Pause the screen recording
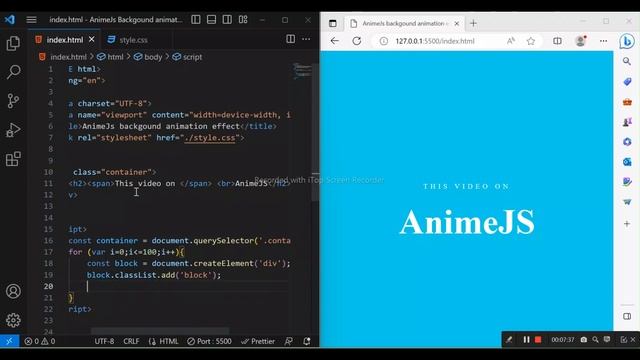This screenshot has width=640, height=360. click(x=527, y=340)
